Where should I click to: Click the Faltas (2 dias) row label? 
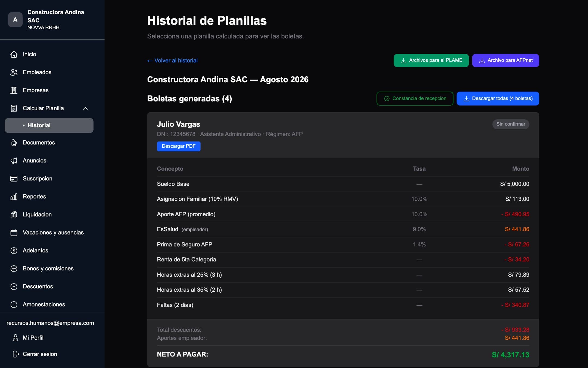tap(175, 305)
